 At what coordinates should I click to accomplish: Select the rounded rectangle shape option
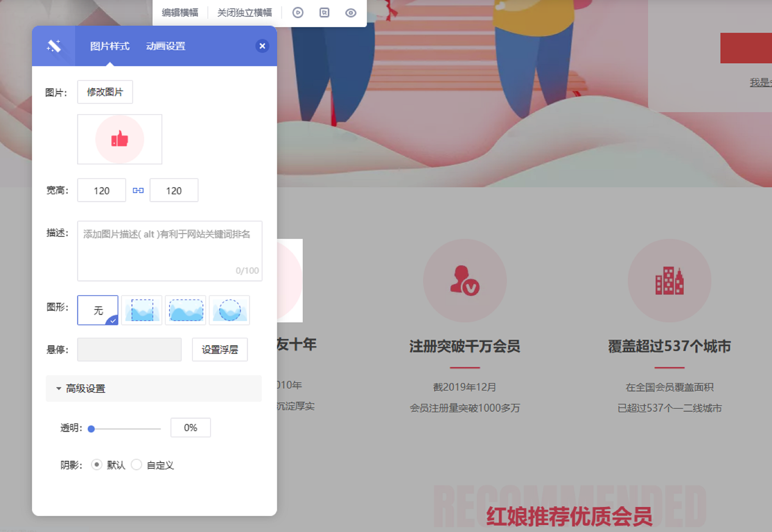186,310
